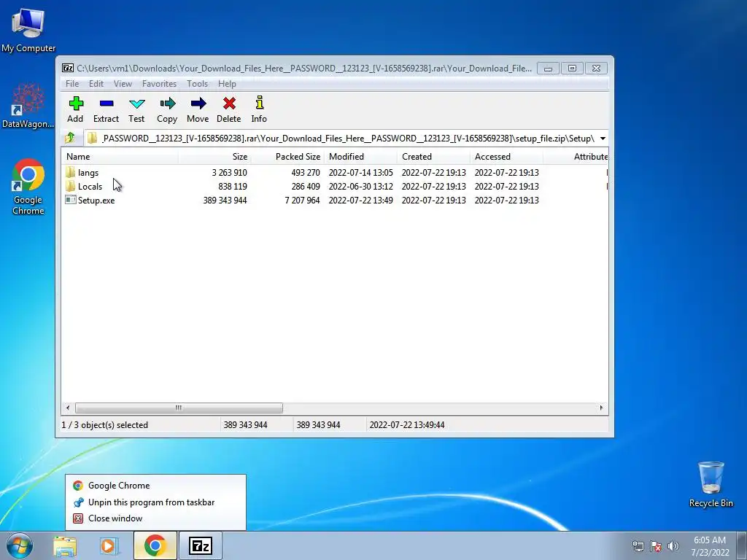
Task: Click the archive path address field
Action: (x=341, y=139)
